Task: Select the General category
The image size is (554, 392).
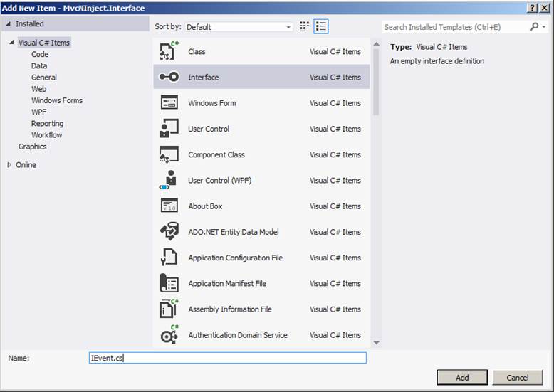Action: tap(44, 77)
